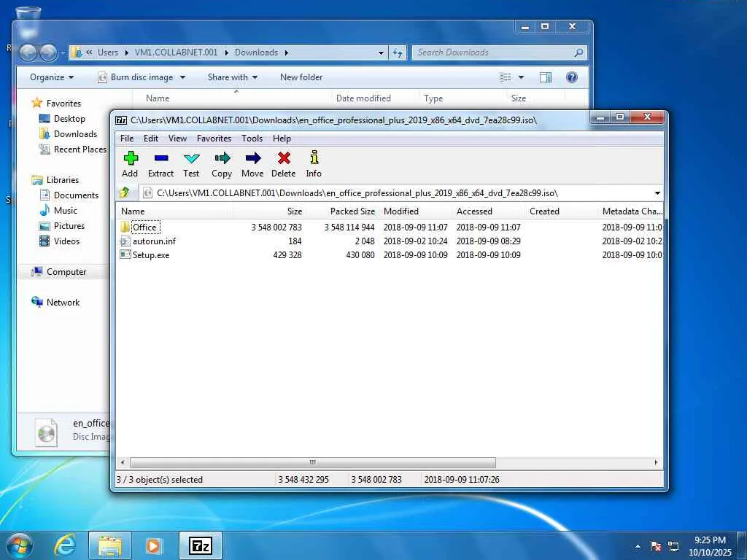Select the autorun.inf file icon

tap(125, 241)
